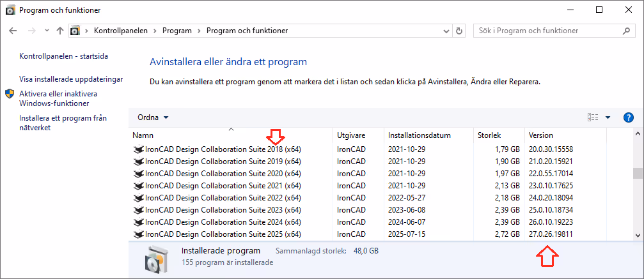Click the Kontrollpanelen breadcrumb

click(121, 31)
